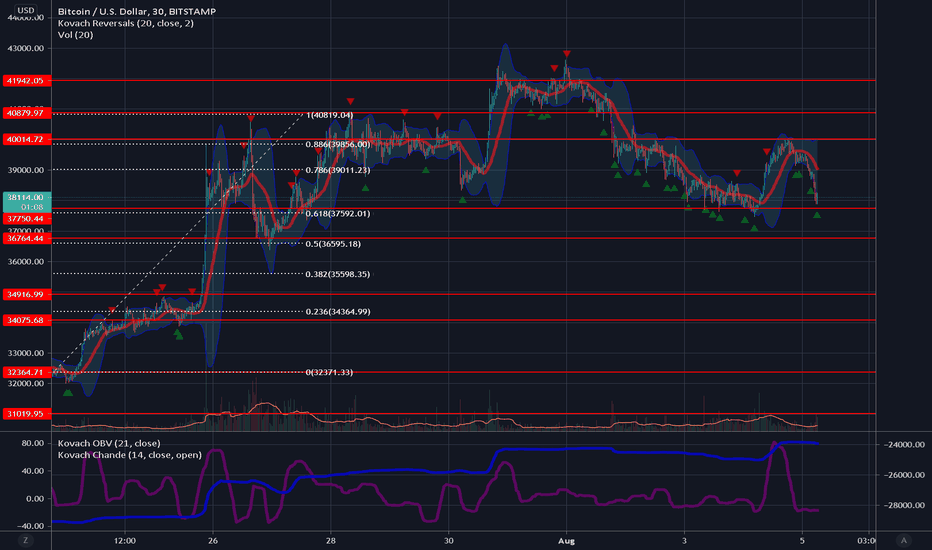The width and height of the screenshot is (932, 550).
Task: Click the -40.00 value on the oscillator axis
Action: (30, 526)
